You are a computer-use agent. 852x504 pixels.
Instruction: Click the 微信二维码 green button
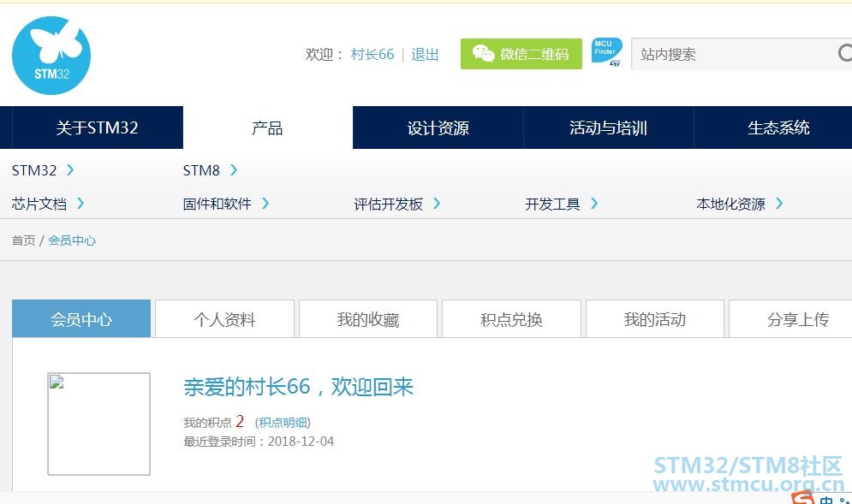(x=521, y=54)
